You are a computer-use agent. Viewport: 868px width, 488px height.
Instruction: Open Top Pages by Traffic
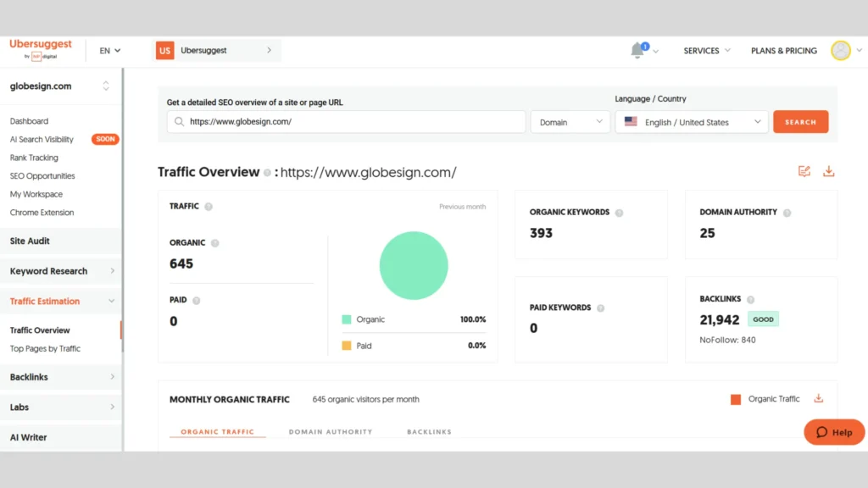point(45,348)
